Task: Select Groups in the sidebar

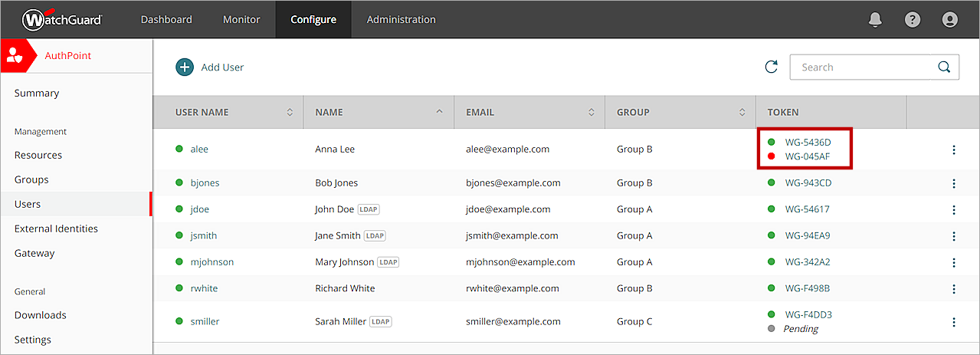Action: tap(31, 179)
